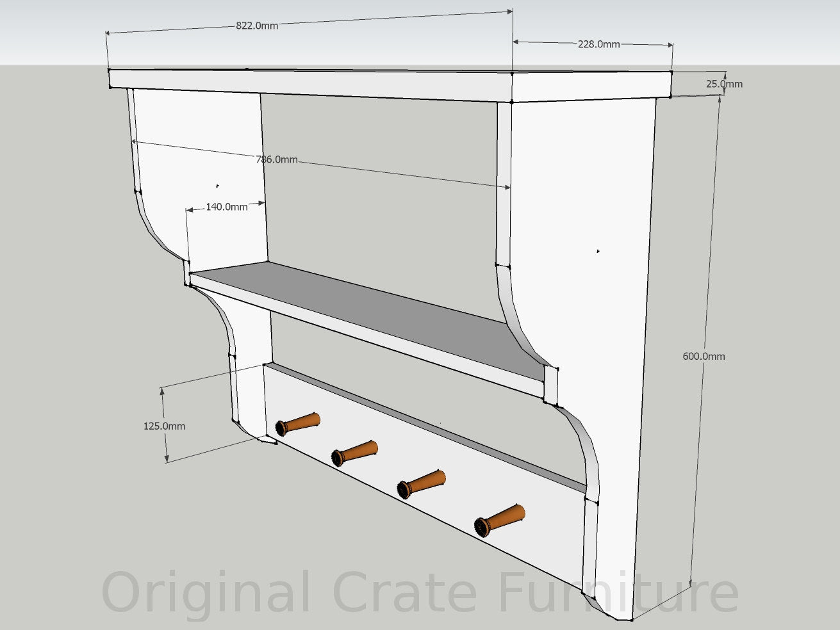
Task: Select the top shelf front edge
Action: tap(310, 85)
